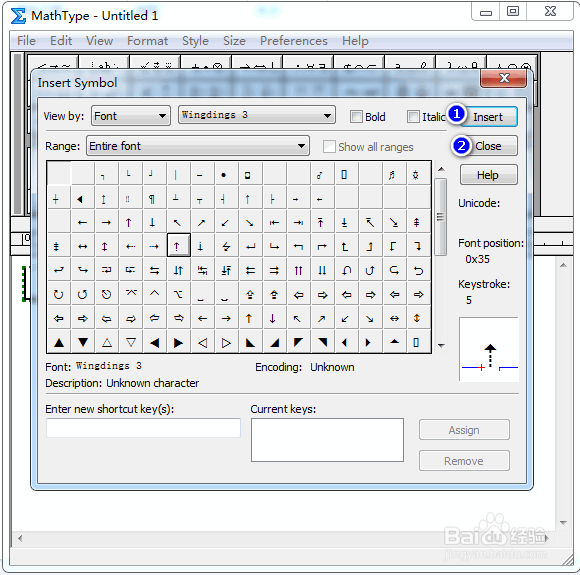Screen dimensions: 580x575
Task: Click MathType window horizontal scrollbar left arrow
Action: [x=20, y=538]
